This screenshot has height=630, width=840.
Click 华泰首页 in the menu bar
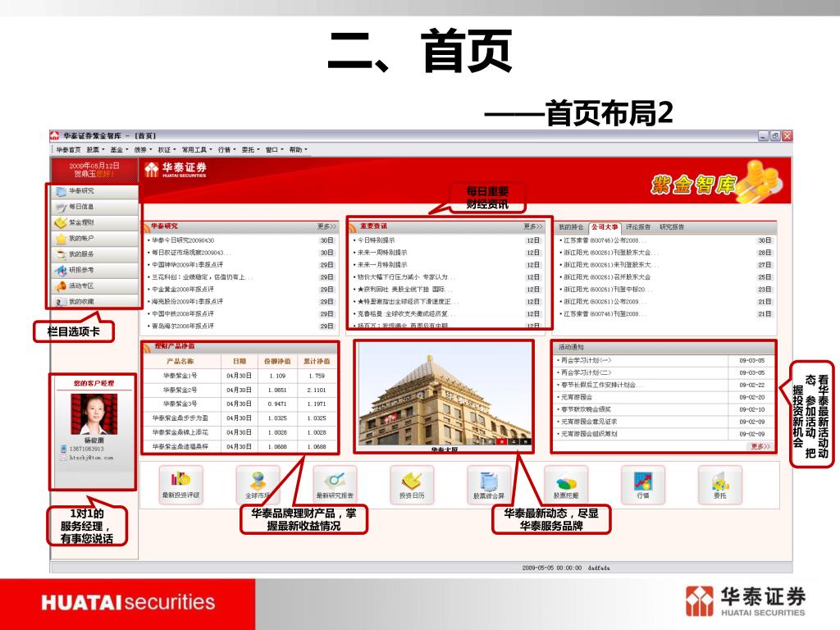coord(69,150)
